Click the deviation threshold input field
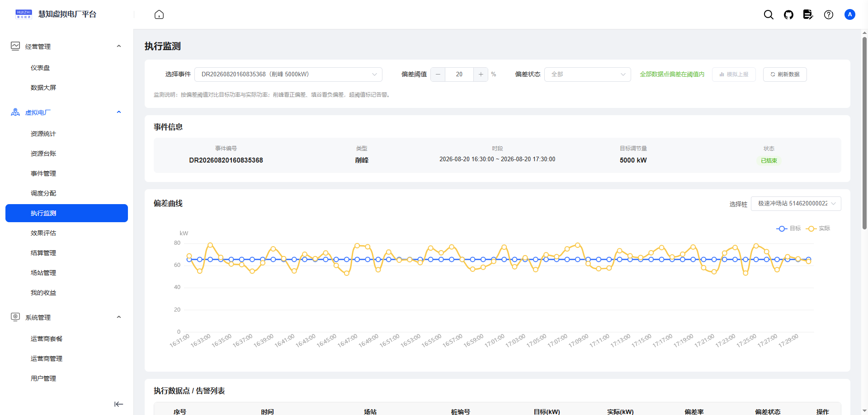This screenshot has width=868, height=415. 459,75
